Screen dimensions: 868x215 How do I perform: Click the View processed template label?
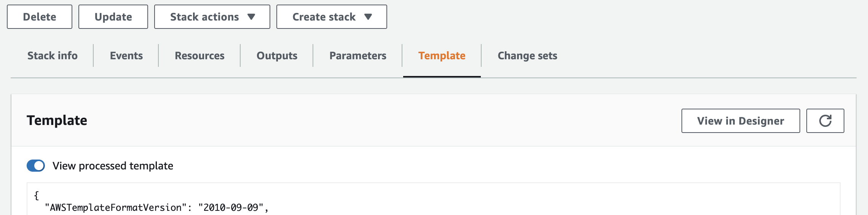pyautogui.click(x=113, y=166)
